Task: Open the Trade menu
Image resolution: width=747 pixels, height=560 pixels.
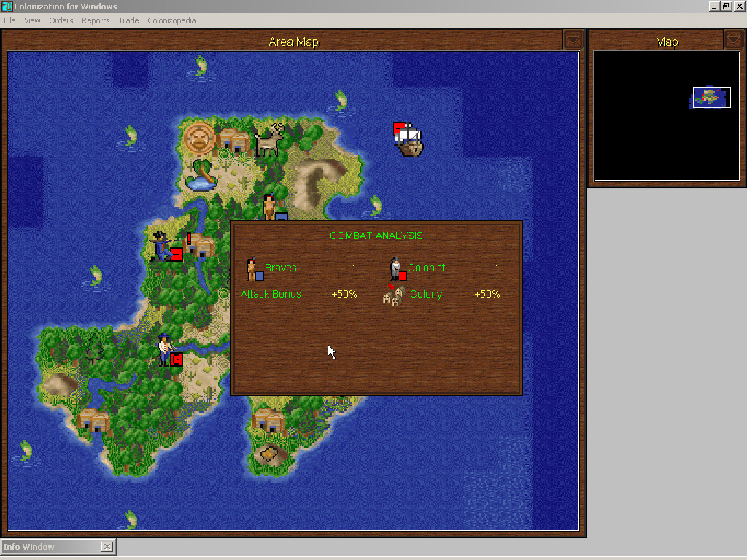Action: pyautogui.click(x=128, y=20)
